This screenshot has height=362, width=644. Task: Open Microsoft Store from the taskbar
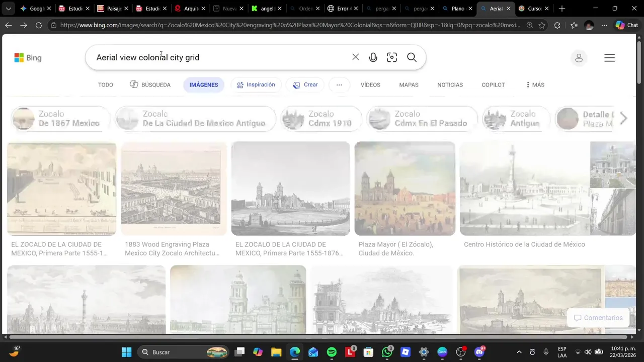tap(368, 352)
